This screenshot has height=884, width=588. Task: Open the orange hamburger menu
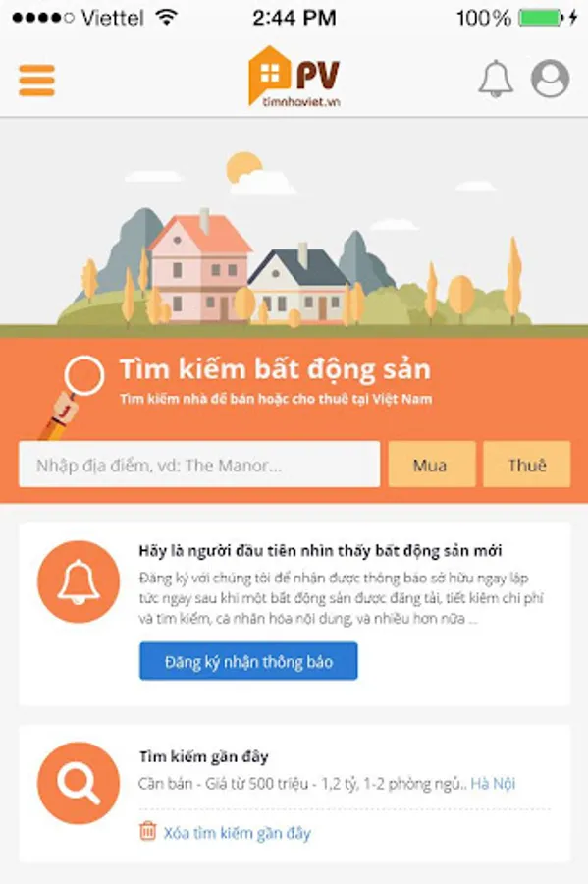[x=36, y=80]
